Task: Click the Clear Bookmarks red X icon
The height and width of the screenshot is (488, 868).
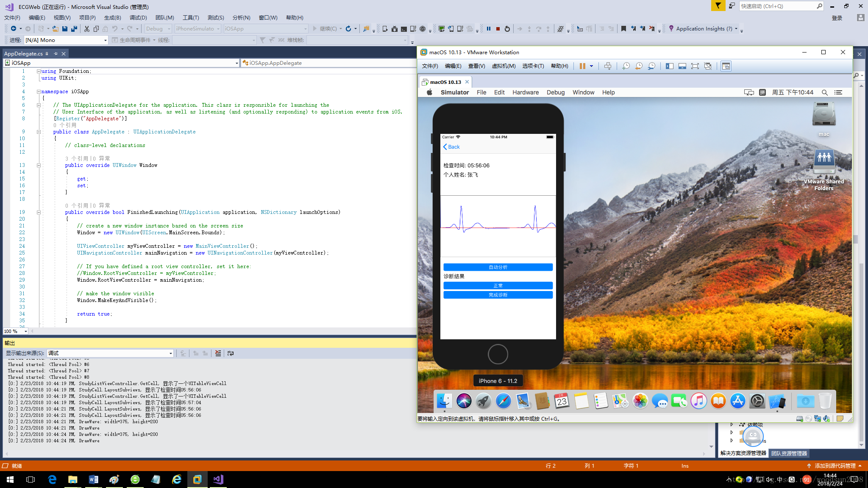Action: pyautogui.click(x=652, y=29)
